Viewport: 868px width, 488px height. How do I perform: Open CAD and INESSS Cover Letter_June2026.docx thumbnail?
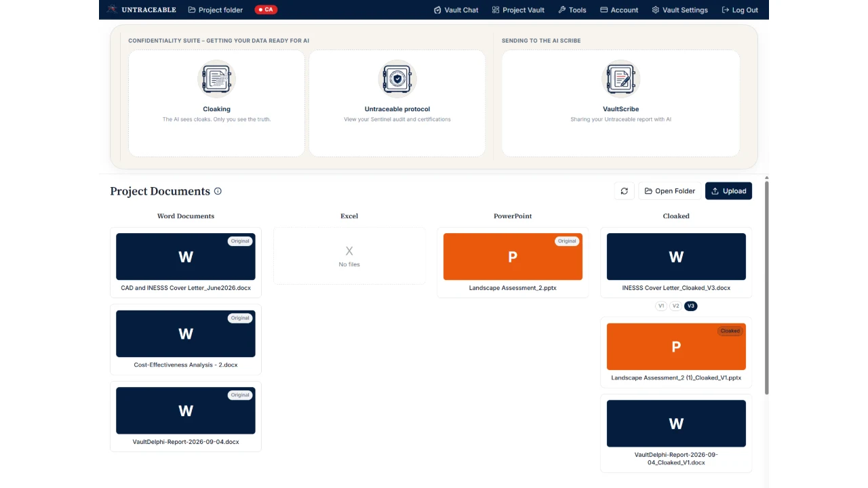[x=186, y=257]
